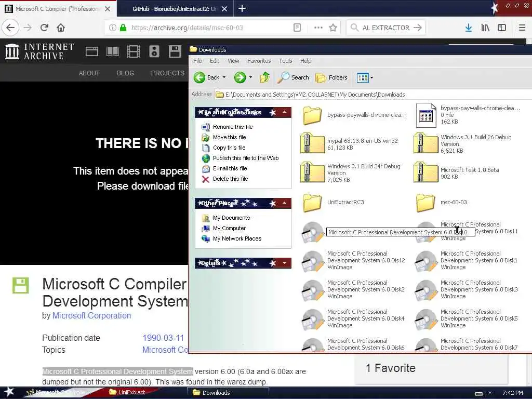Open Internet Archive audio speaker icon
The width and height of the screenshot is (532, 399).
pyautogui.click(x=154, y=51)
